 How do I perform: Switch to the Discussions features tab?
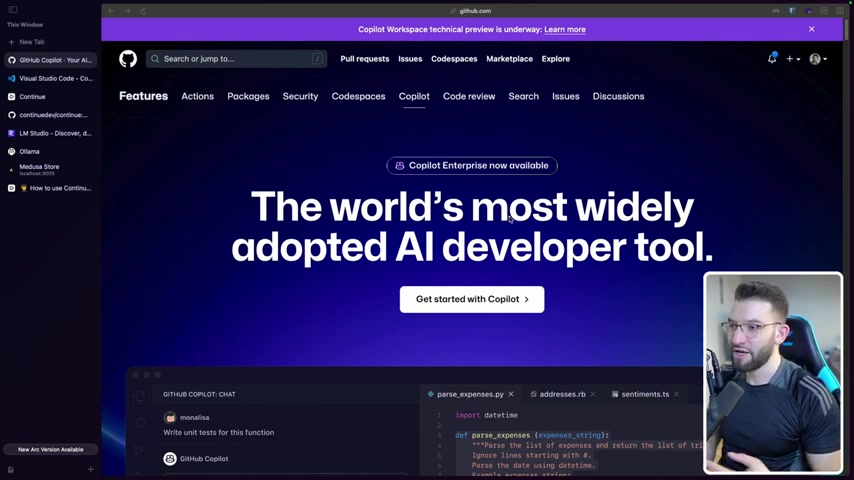618,96
